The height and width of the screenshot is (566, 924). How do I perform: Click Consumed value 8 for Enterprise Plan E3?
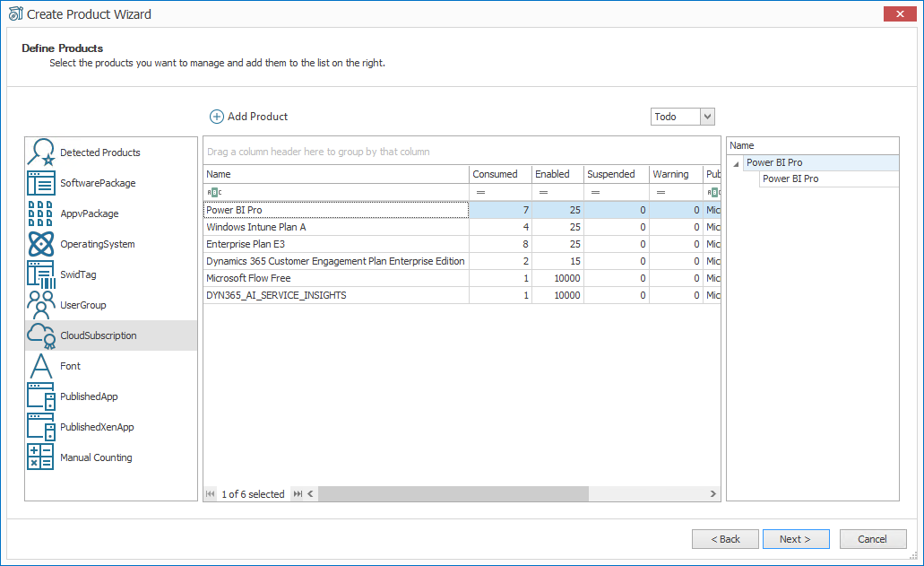(x=501, y=244)
